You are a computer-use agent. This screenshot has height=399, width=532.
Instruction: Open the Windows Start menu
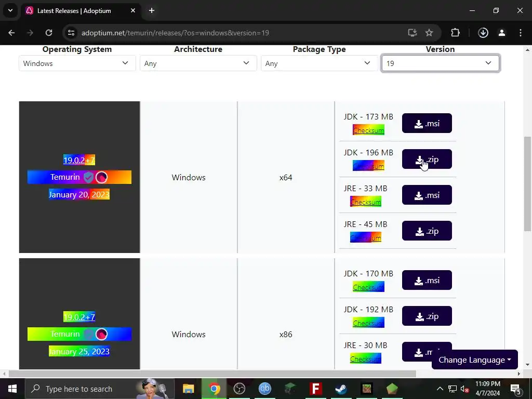[12, 389]
